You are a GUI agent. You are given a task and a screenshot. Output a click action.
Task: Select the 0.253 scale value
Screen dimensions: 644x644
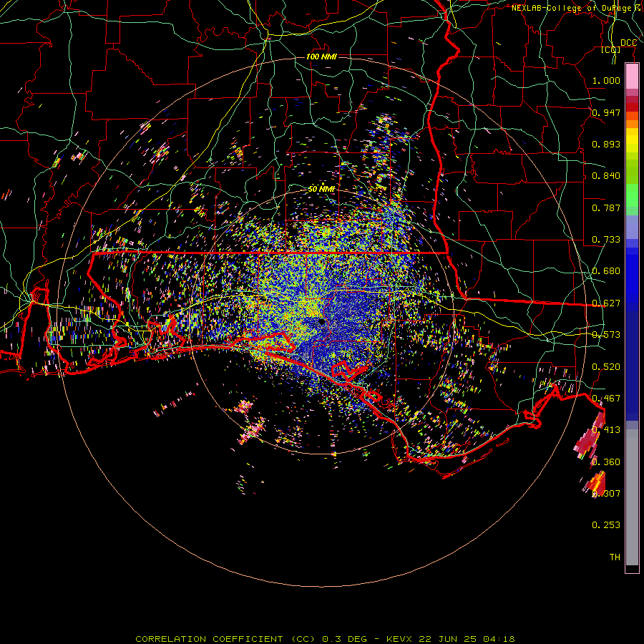(606, 525)
